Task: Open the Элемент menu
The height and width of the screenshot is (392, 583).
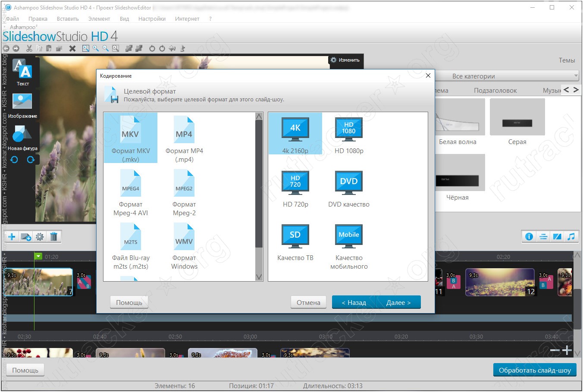Action: click(x=99, y=19)
